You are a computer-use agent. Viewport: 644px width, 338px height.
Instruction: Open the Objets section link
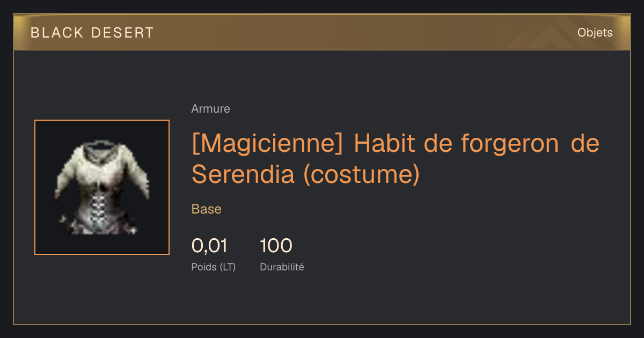click(595, 32)
